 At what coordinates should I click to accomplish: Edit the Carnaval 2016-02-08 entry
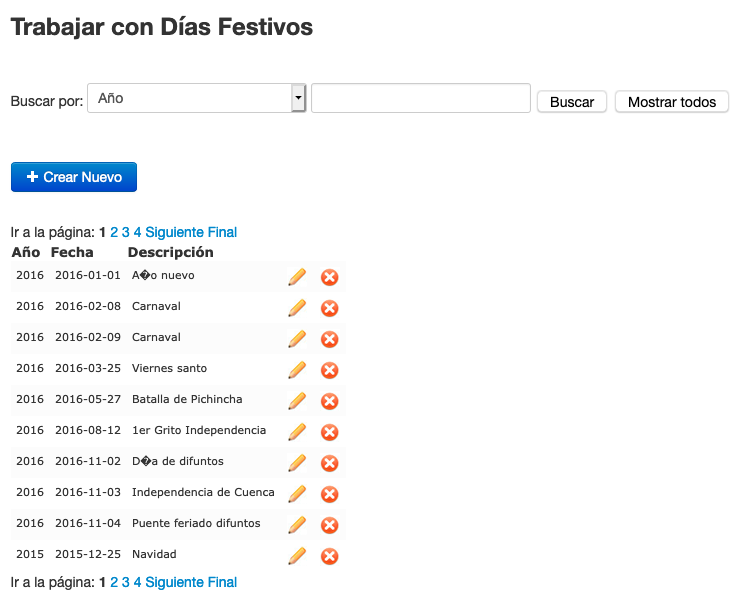click(x=297, y=308)
